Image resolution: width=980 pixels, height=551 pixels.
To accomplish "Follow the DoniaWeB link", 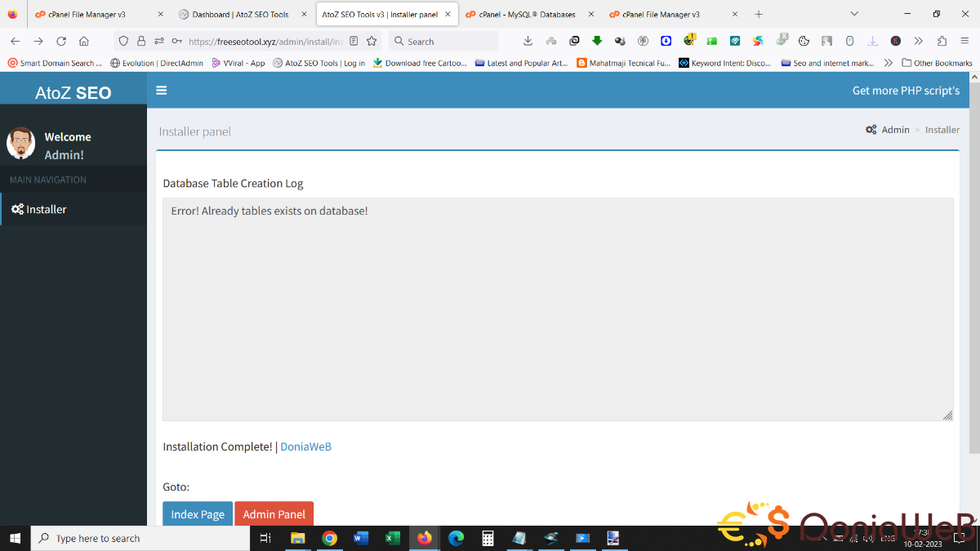I will pyautogui.click(x=305, y=447).
